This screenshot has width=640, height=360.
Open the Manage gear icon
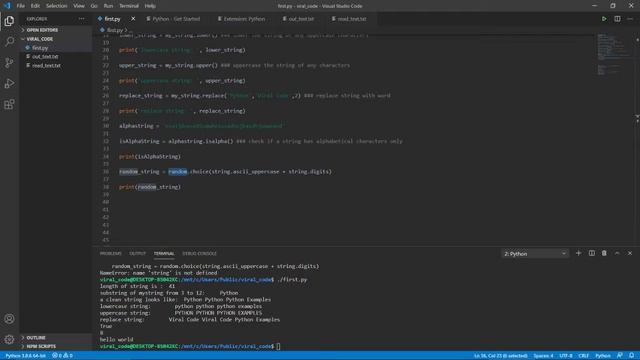(9, 339)
